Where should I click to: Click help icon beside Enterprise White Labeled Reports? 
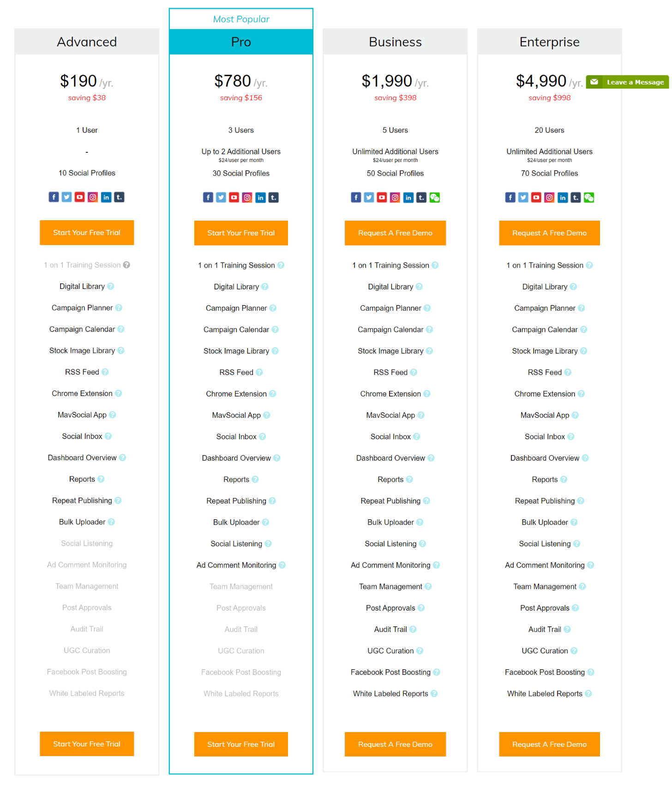click(x=588, y=693)
